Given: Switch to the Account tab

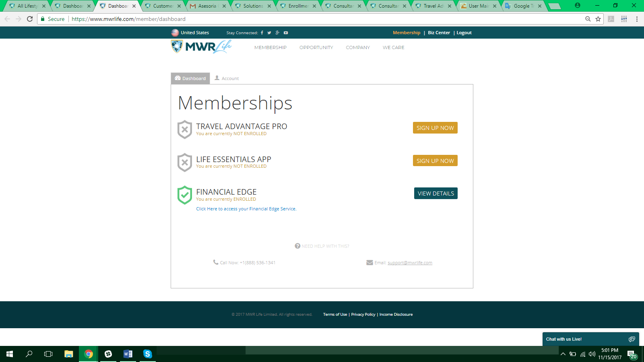Looking at the screenshot, I should (x=227, y=78).
